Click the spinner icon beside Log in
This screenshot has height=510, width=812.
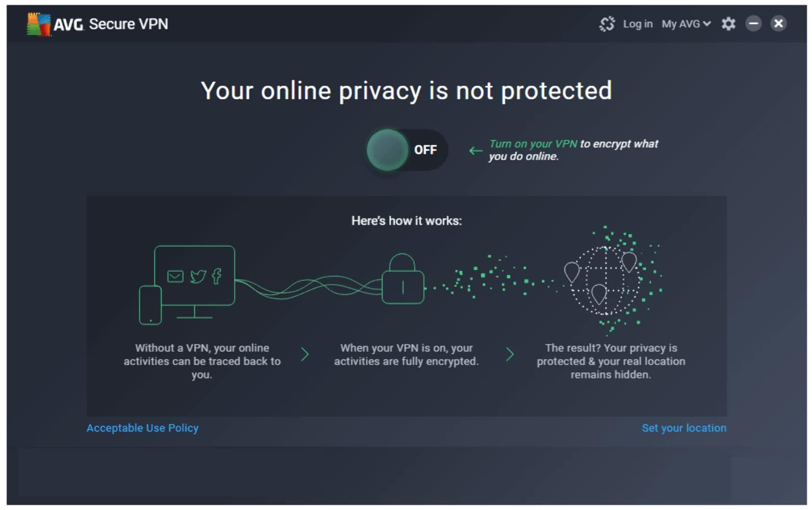[607, 23]
